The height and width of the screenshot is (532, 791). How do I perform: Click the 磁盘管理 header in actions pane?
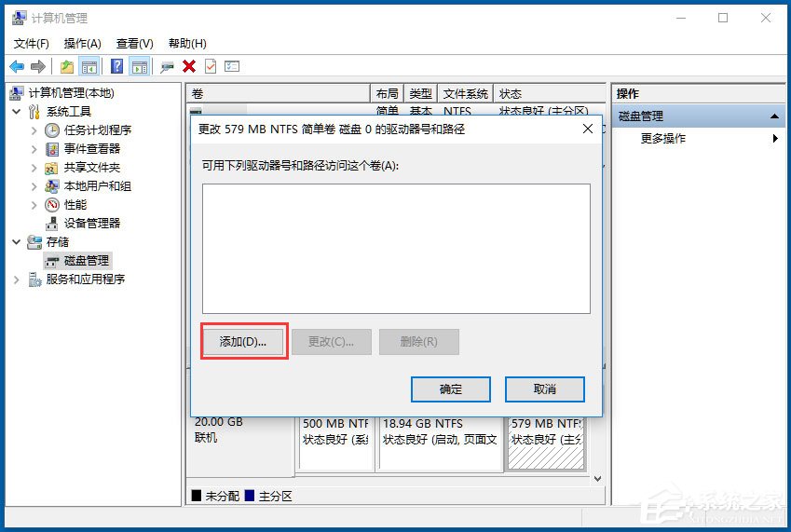pyautogui.click(x=698, y=116)
